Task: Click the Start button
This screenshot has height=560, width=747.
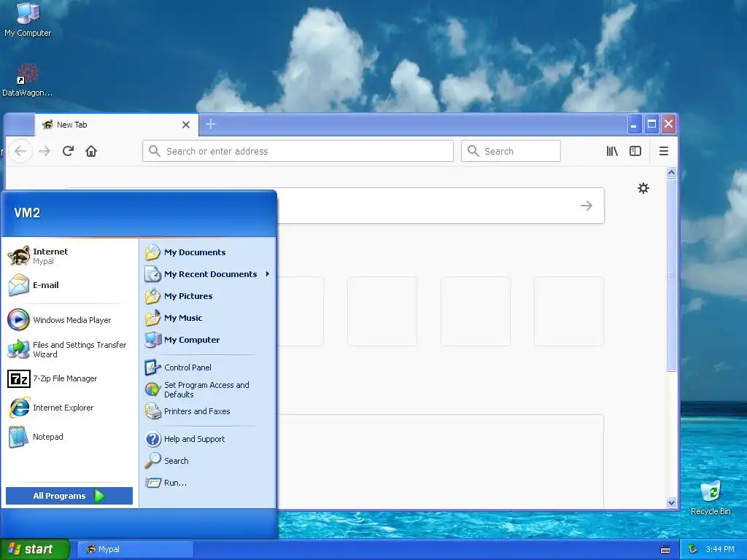Action: 35,549
